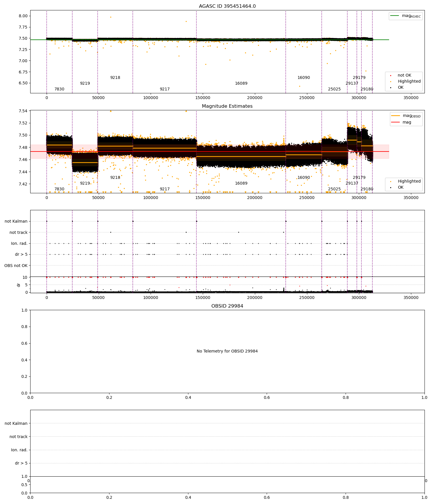Select "not track" label in the bottom panel

point(18,437)
